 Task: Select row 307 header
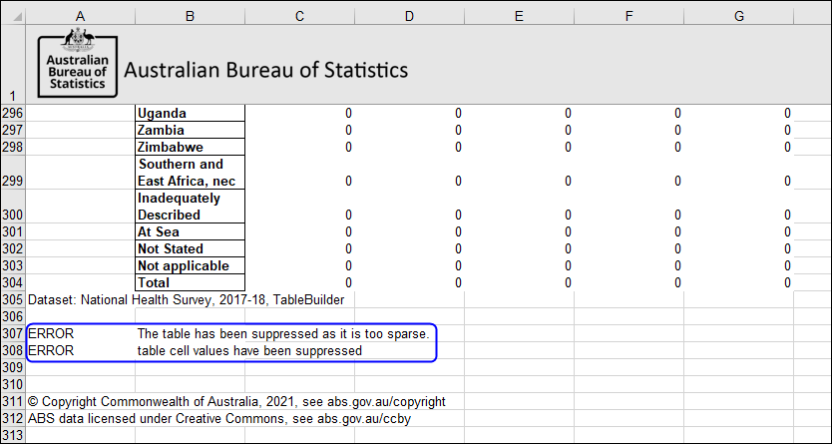click(x=13, y=334)
